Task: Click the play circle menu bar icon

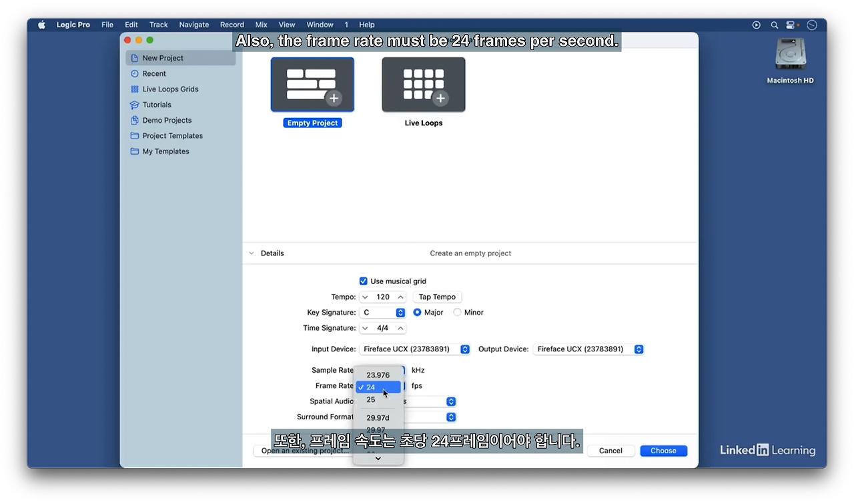Action: point(757,25)
